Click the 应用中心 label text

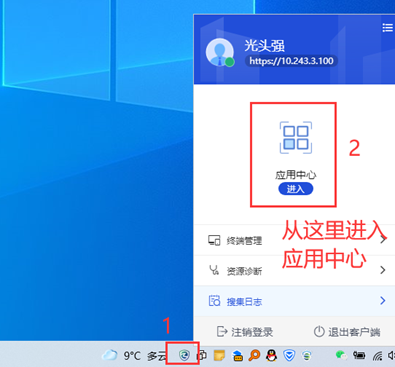(296, 175)
